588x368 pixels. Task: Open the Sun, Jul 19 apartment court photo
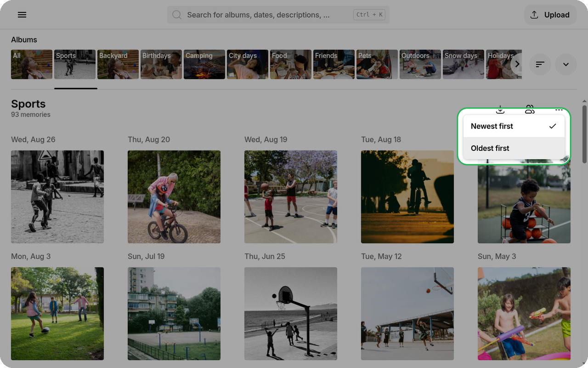click(174, 314)
